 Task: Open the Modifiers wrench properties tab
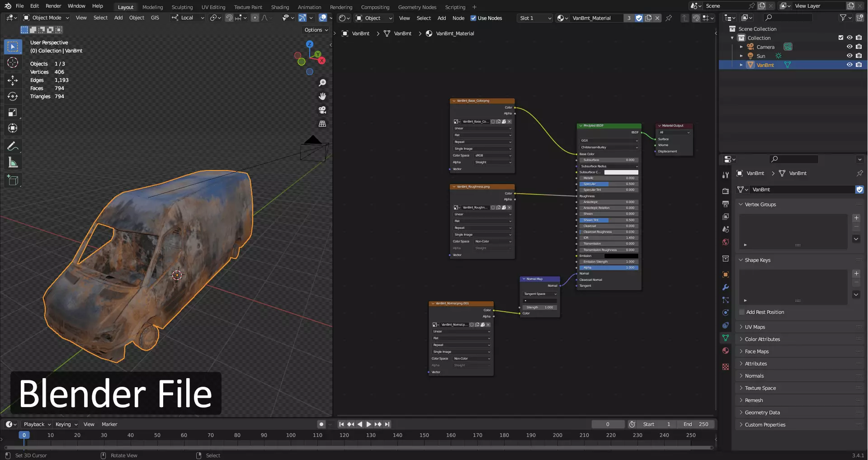[726, 287]
